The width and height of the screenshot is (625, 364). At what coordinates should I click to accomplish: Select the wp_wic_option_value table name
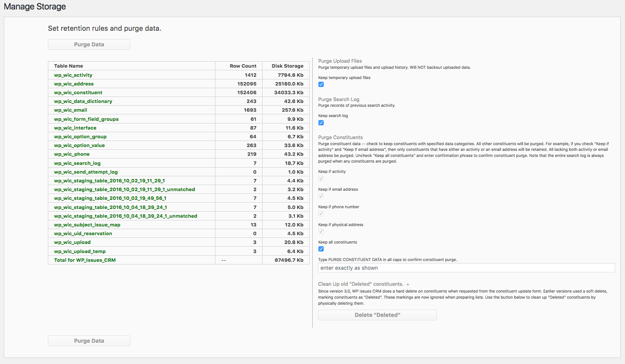point(79,146)
